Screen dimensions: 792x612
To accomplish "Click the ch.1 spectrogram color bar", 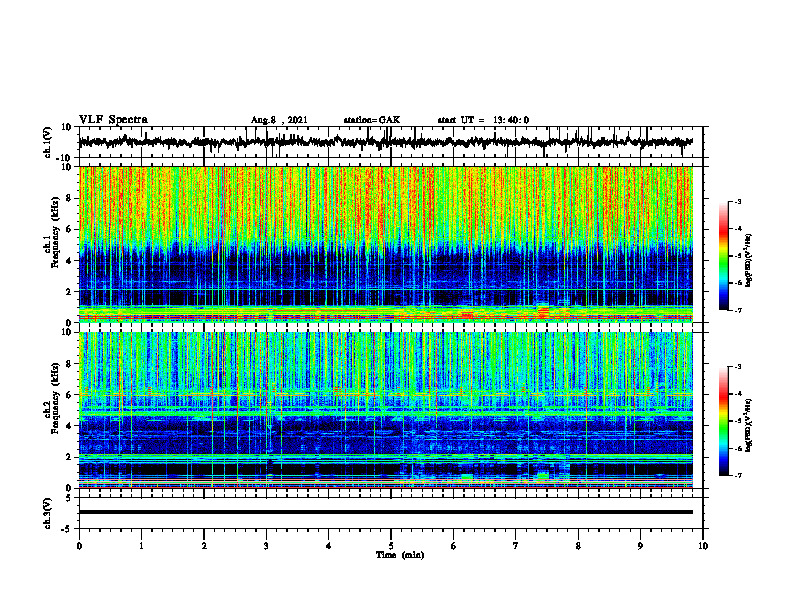I will pos(724,256).
